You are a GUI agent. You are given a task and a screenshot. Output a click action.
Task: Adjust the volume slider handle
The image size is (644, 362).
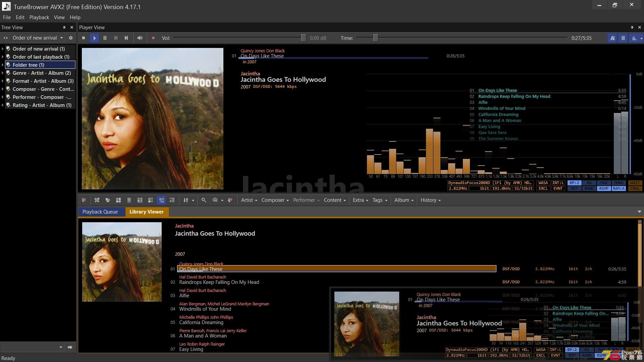(303, 38)
